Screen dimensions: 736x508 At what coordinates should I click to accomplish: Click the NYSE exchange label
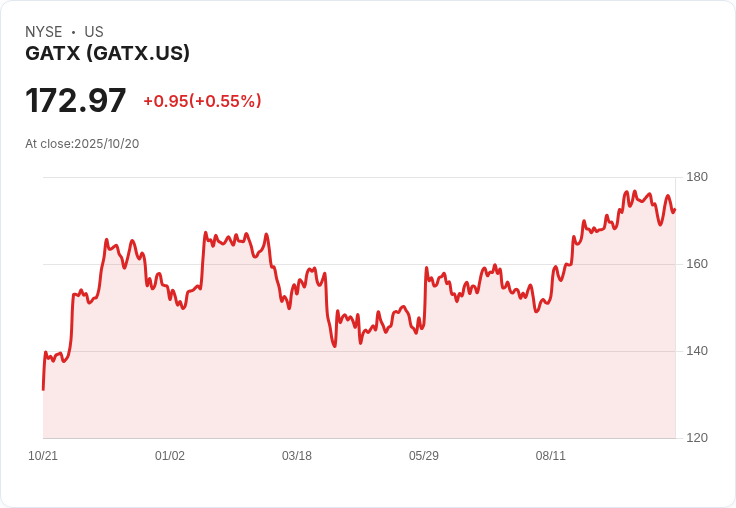44,32
